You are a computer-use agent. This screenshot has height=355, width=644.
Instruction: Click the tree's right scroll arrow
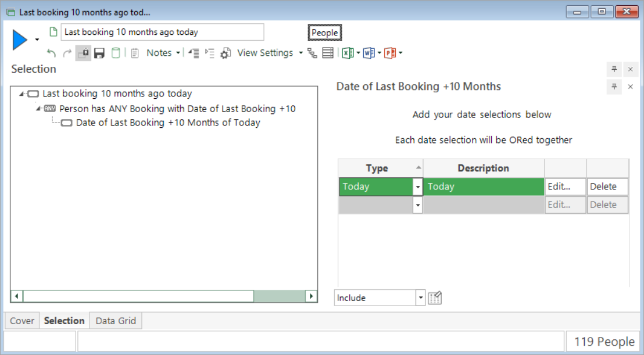(x=311, y=296)
